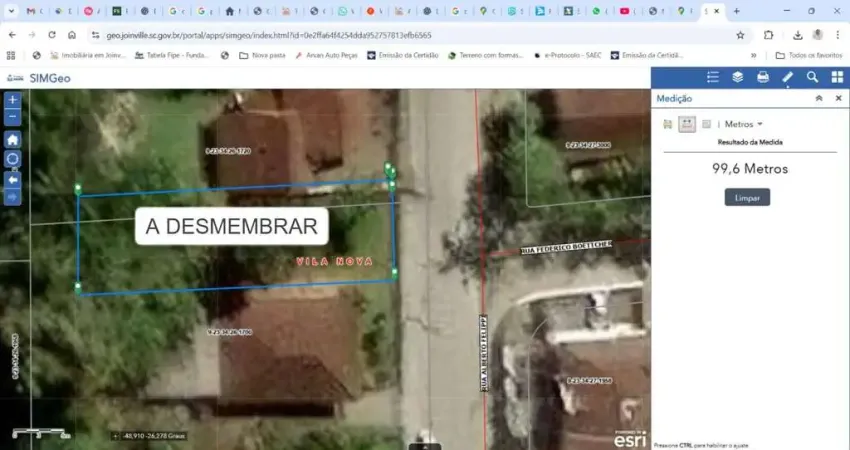Select the area measurement tool
This screenshot has width=850, height=450.
667,124
